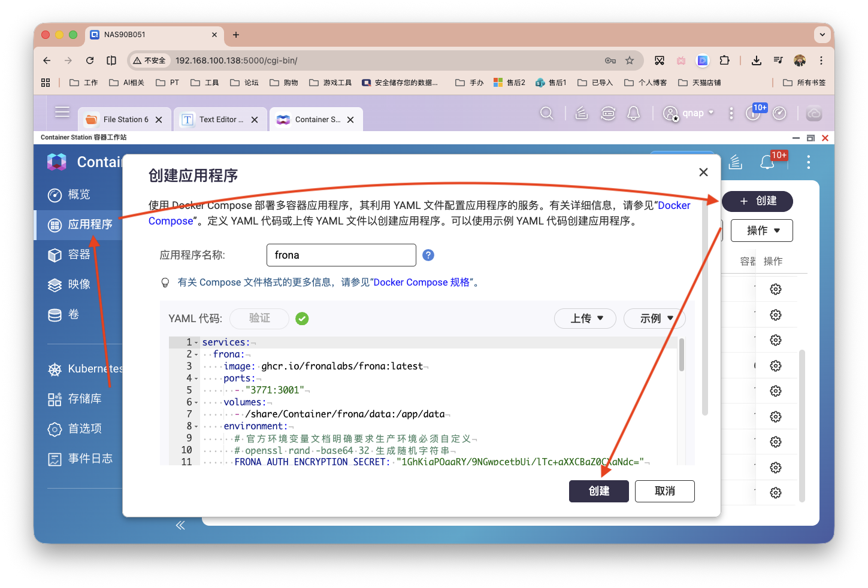Expand the 上传 upload dropdown

[585, 318]
